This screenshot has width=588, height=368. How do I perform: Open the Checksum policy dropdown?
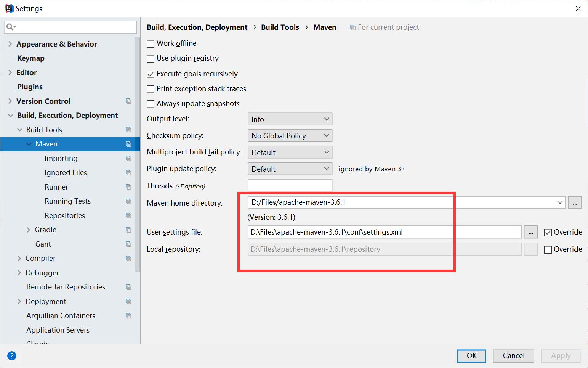pyautogui.click(x=290, y=136)
